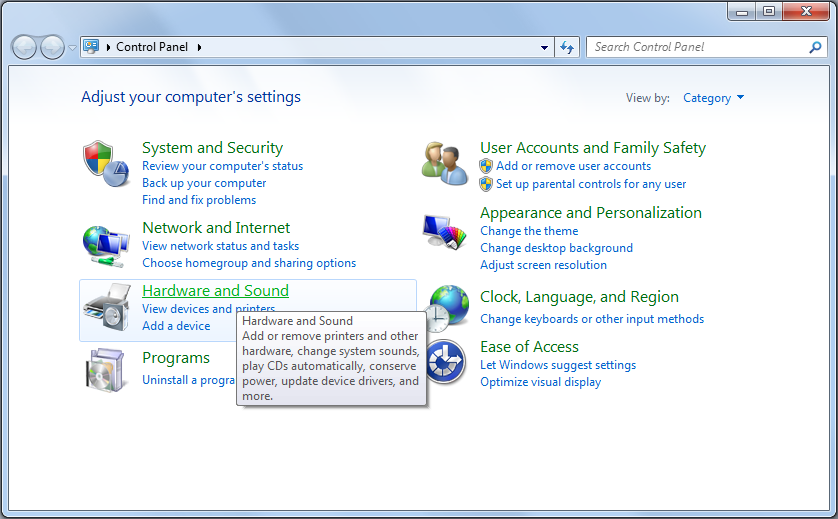Open Clock, Language, and Region heading link

(579, 297)
